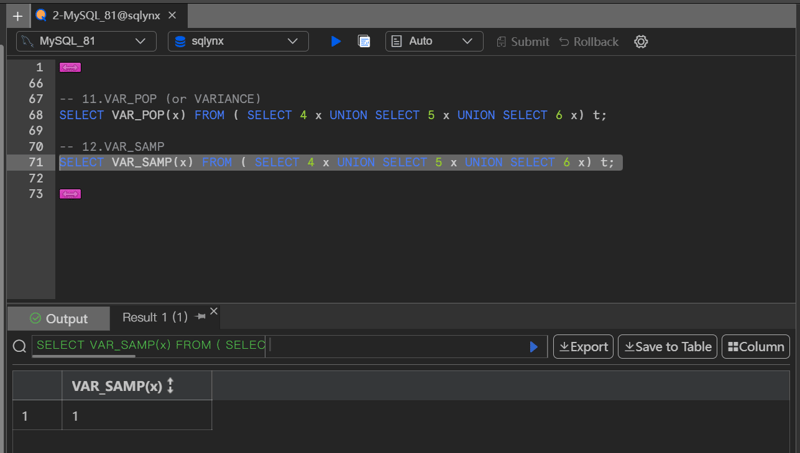
Task: Open editor settings gear icon
Action: point(641,41)
